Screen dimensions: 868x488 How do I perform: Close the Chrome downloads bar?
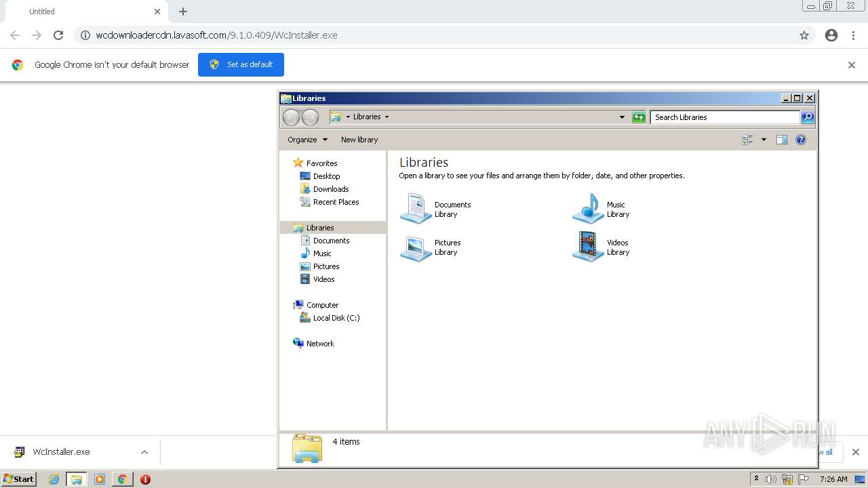[855, 452]
